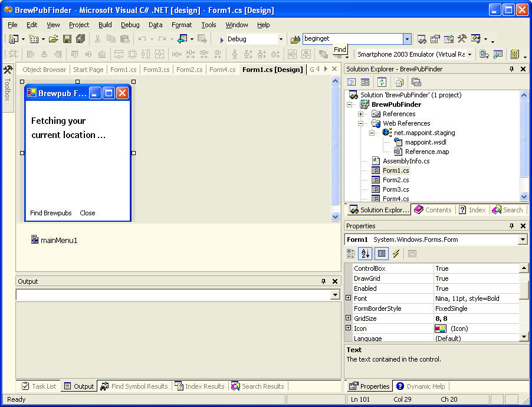This screenshot has height=407, width=532.
Task: Switch to the Index tab
Action: pyautogui.click(x=472, y=210)
